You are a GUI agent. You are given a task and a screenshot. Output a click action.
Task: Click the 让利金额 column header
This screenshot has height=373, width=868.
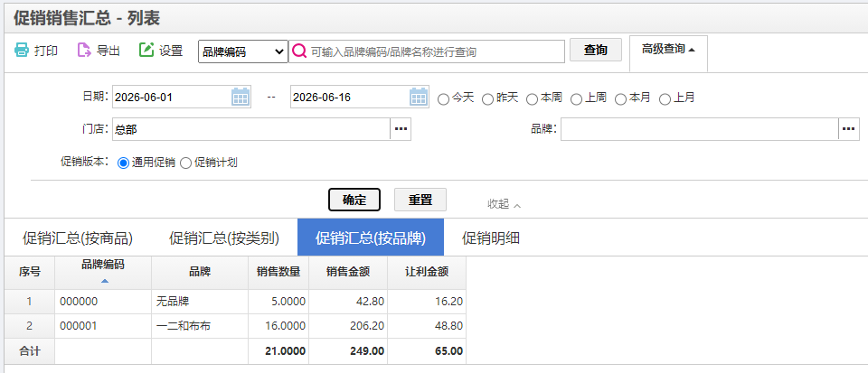[426, 272]
